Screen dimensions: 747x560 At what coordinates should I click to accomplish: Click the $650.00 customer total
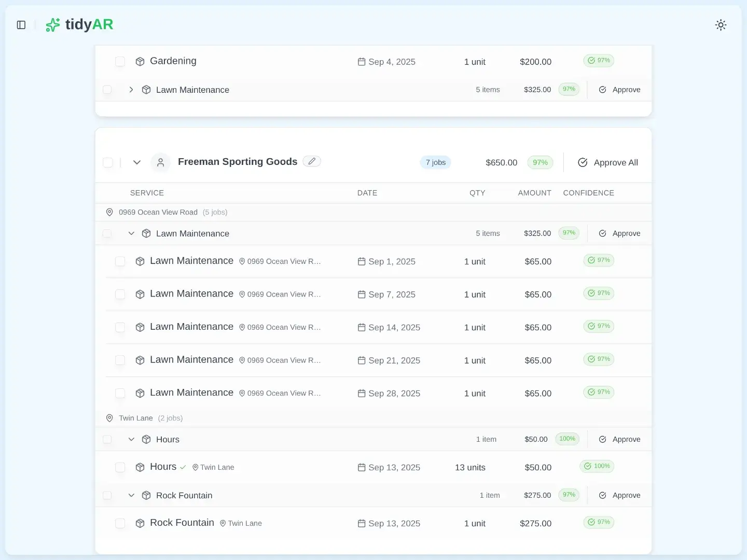(x=501, y=163)
